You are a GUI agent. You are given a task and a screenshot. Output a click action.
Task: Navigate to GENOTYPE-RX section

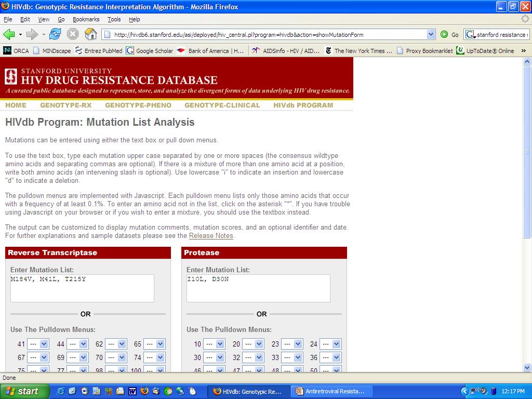coord(66,105)
